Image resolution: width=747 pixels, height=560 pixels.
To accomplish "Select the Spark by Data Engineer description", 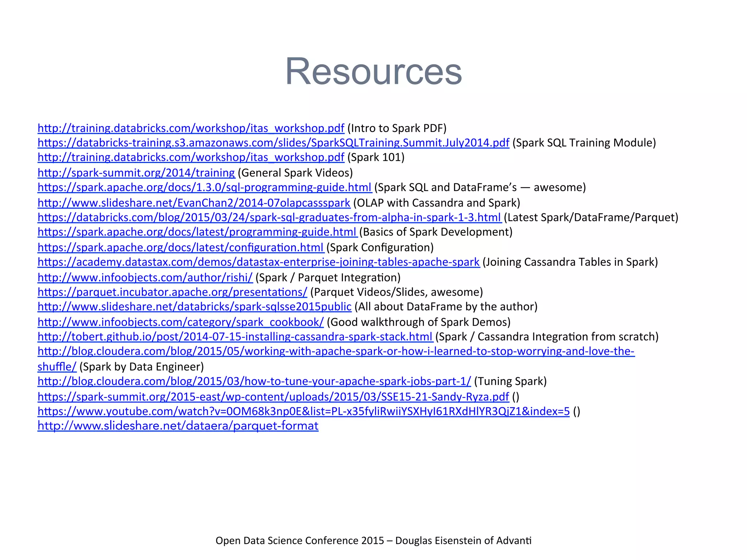I will [x=142, y=367].
